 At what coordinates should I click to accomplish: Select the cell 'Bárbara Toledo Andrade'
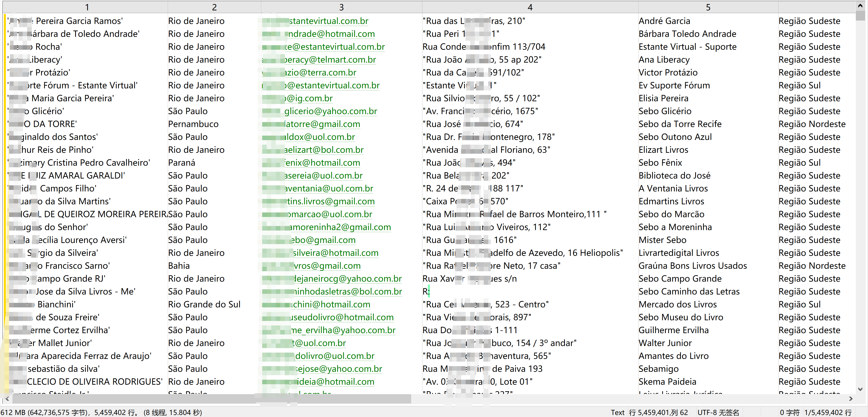[x=687, y=34]
